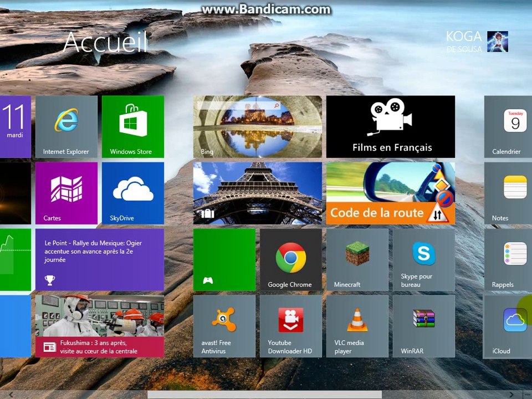Image resolution: width=532 pixels, height=399 pixels.
Task: Open the blue tile left of Fukushima
Action: pos(16,326)
